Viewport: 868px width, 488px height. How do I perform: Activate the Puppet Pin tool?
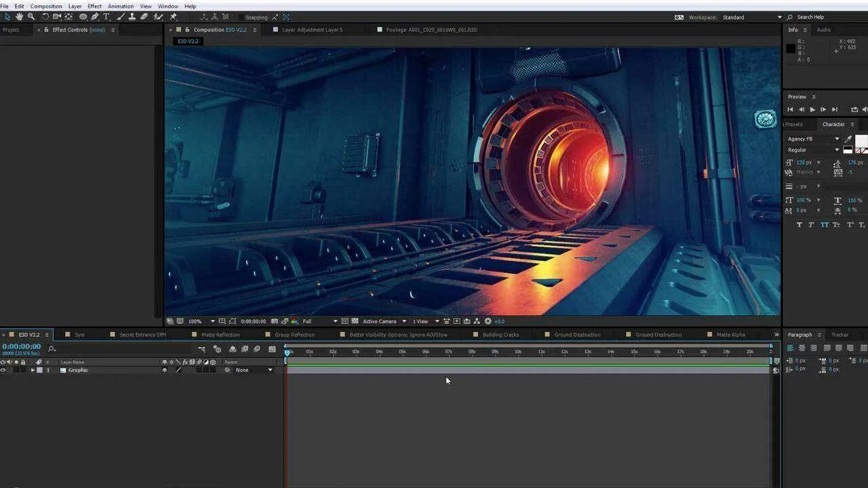173,17
